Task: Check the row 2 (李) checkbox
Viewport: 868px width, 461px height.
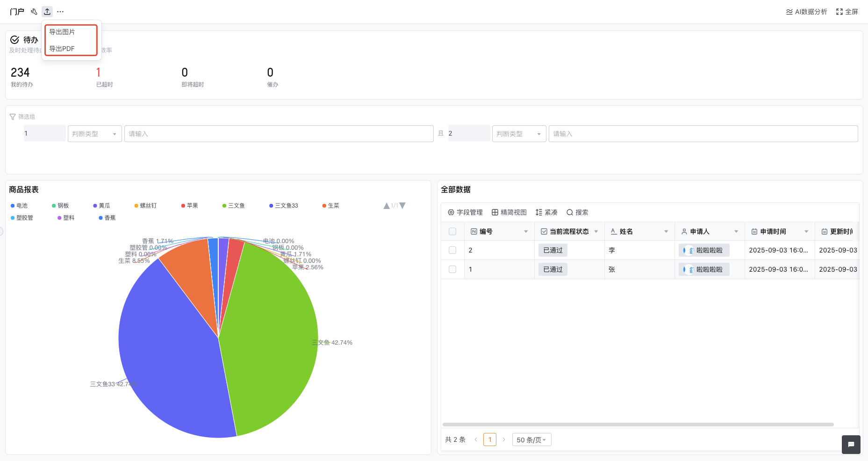Action: pos(452,250)
